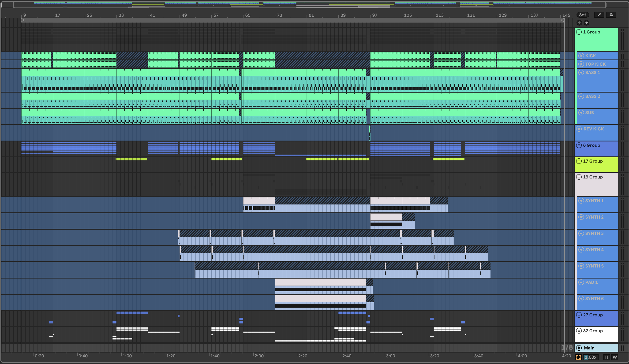The height and width of the screenshot is (364, 629).
Task: Click the 17 Group fold icon
Action: (x=579, y=161)
